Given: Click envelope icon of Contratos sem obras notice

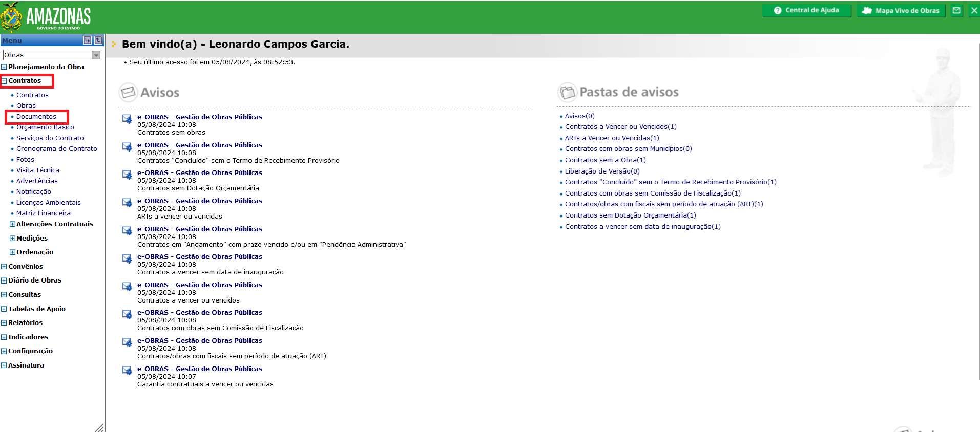Looking at the screenshot, I should coord(127,119).
